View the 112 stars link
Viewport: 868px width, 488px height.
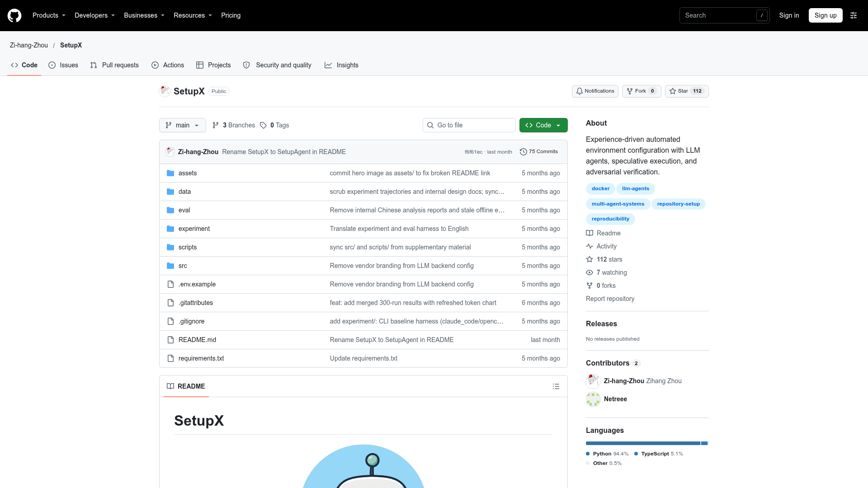point(604,259)
